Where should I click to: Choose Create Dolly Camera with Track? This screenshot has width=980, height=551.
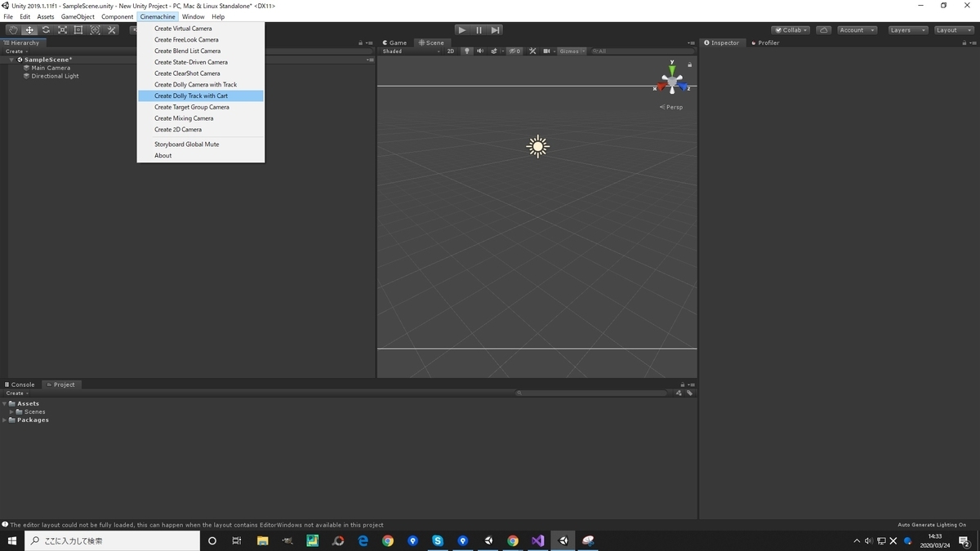(x=201, y=84)
